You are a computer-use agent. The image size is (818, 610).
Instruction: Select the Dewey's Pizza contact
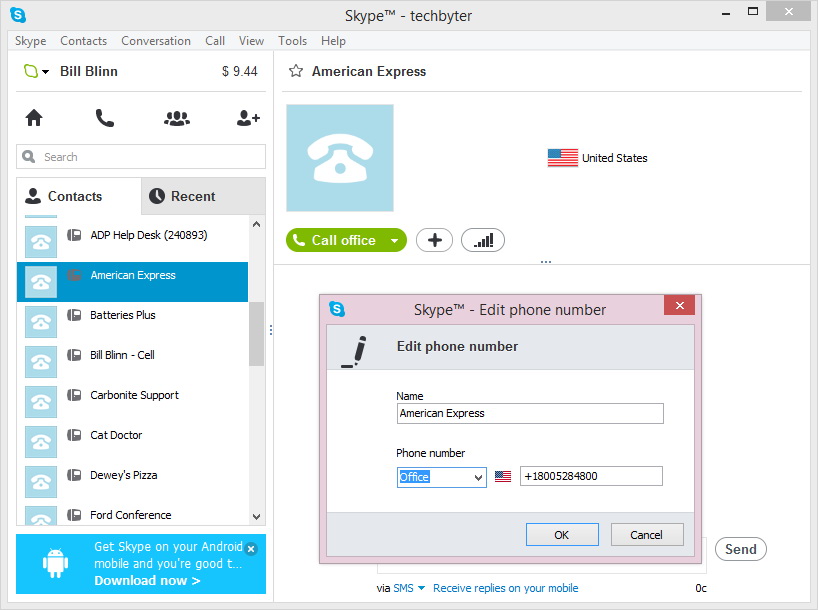[x=133, y=482]
